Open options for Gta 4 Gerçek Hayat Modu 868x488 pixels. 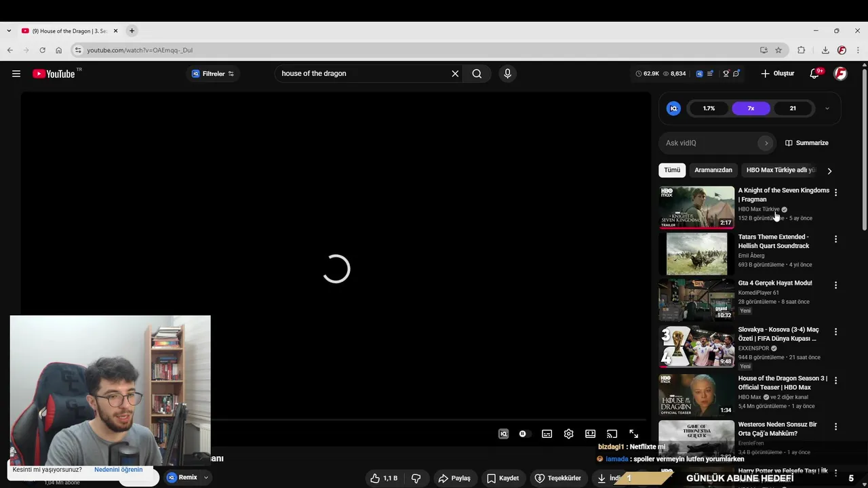click(x=835, y=285)
